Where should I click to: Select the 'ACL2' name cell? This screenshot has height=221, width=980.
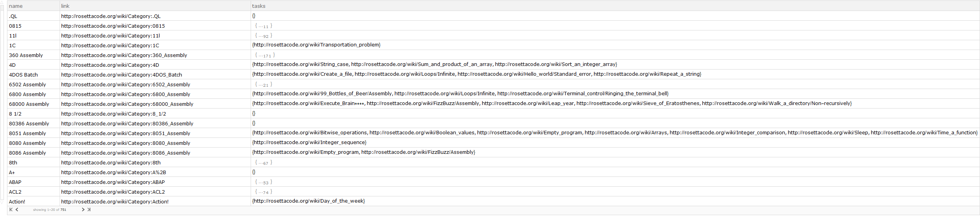[x=34, y=192]
